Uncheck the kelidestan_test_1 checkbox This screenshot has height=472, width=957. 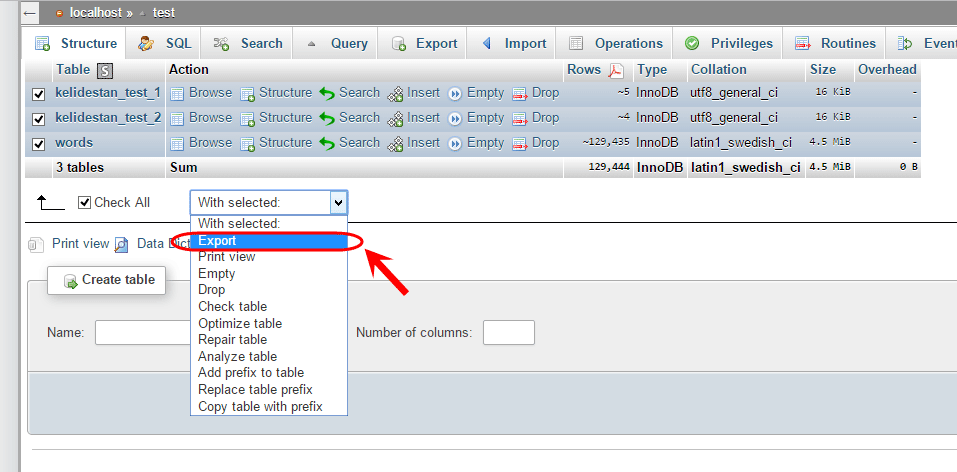click(39, 95)
